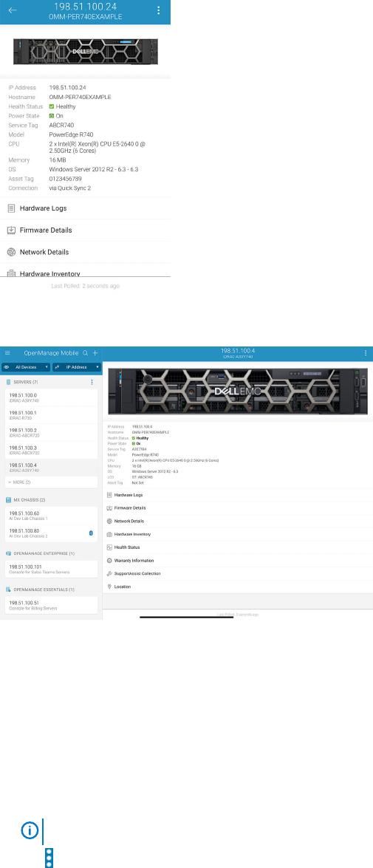Open the hamburger menu in OpenManage Mobile
The height and width of the screenshot is (868, 373).
point(7,352)
